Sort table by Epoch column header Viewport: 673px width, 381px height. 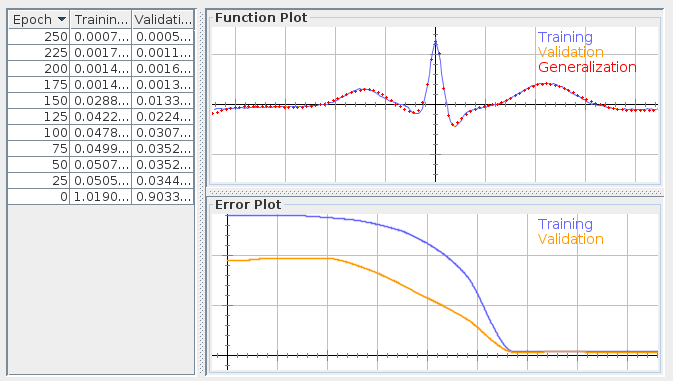point(39,19)
